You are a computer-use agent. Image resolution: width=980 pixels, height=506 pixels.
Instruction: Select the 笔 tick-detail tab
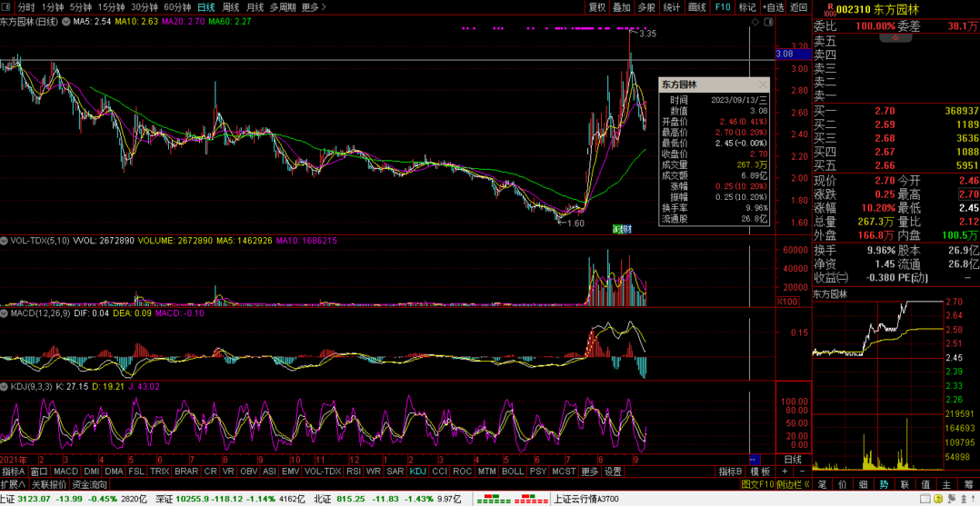click(822, 484)
